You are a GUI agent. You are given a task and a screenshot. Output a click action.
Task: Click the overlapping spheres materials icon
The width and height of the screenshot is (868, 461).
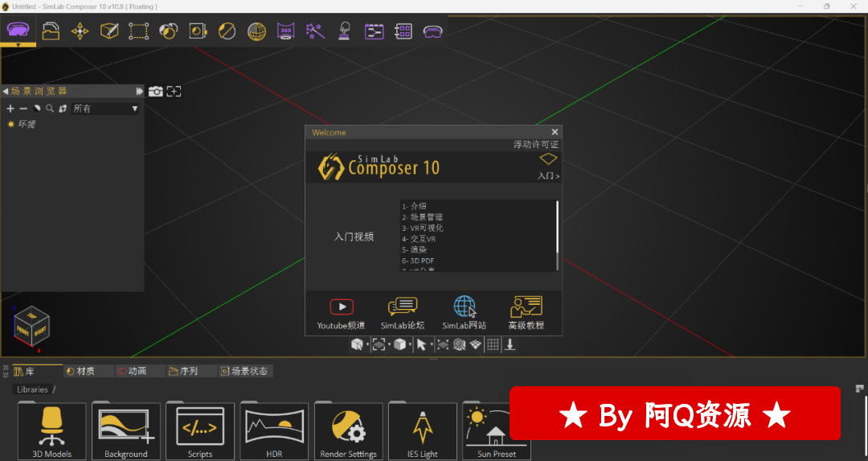168,31
